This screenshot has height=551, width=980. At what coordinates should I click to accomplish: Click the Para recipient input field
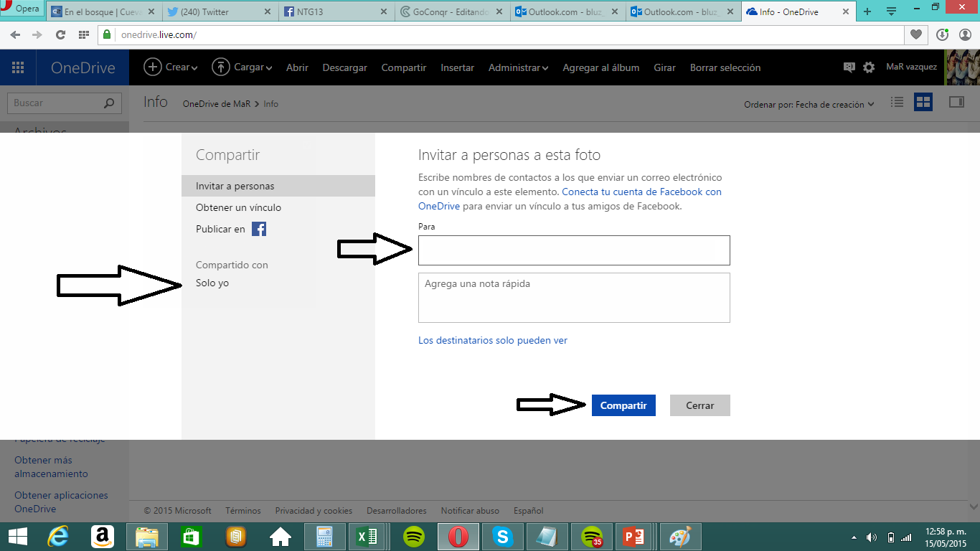pos(574,250)
